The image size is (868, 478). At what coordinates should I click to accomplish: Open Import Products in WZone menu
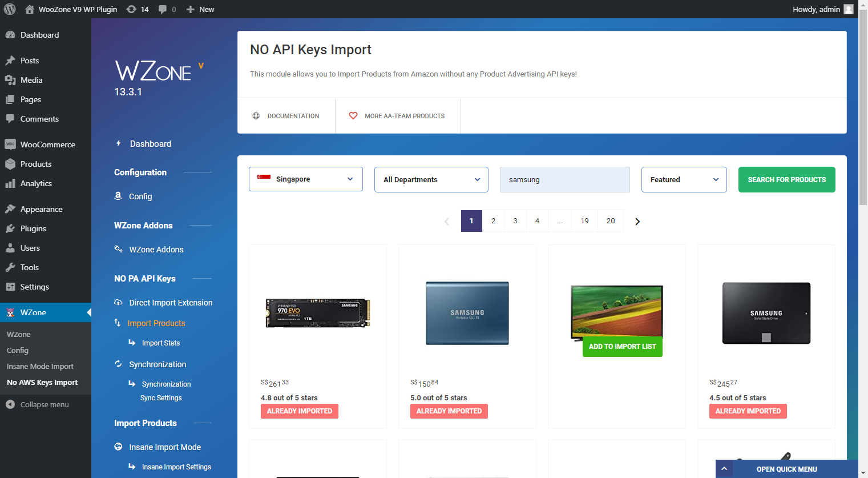pos(156,323)
